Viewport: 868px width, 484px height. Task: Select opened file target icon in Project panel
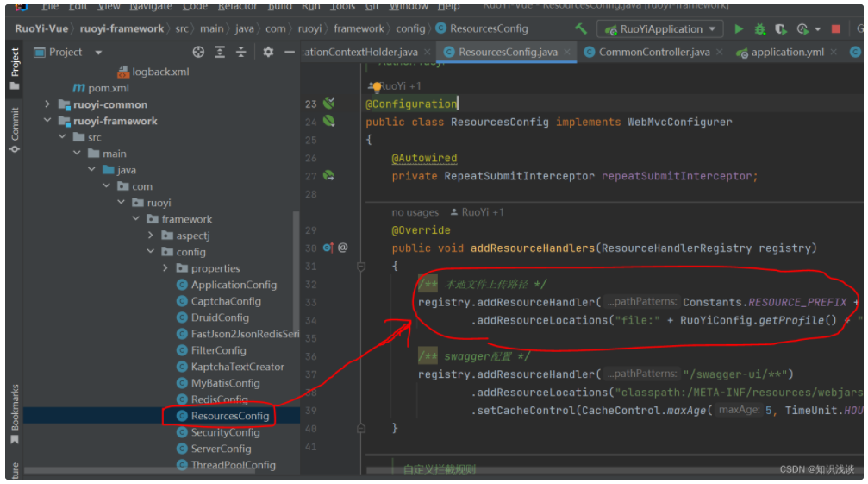coord(198,52)
